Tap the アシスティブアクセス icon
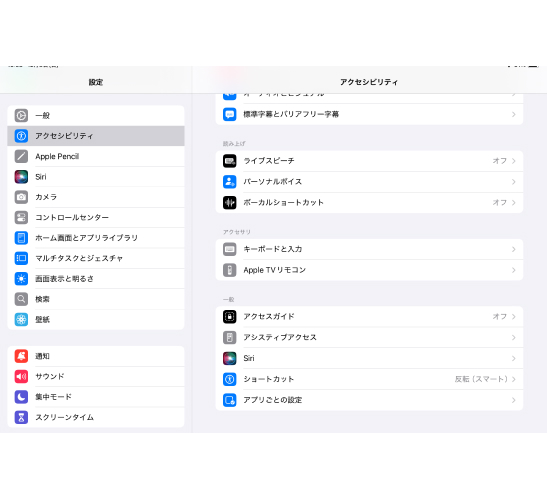 (230, 337)
